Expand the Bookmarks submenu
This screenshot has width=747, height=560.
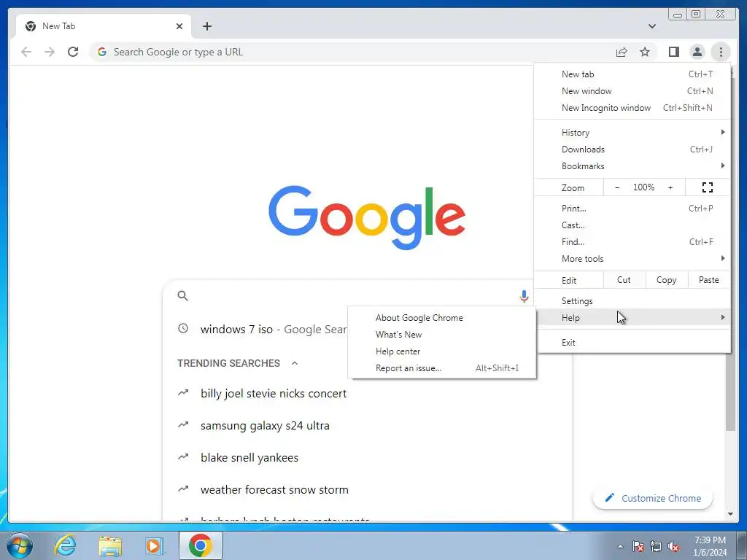click(632, 166)
